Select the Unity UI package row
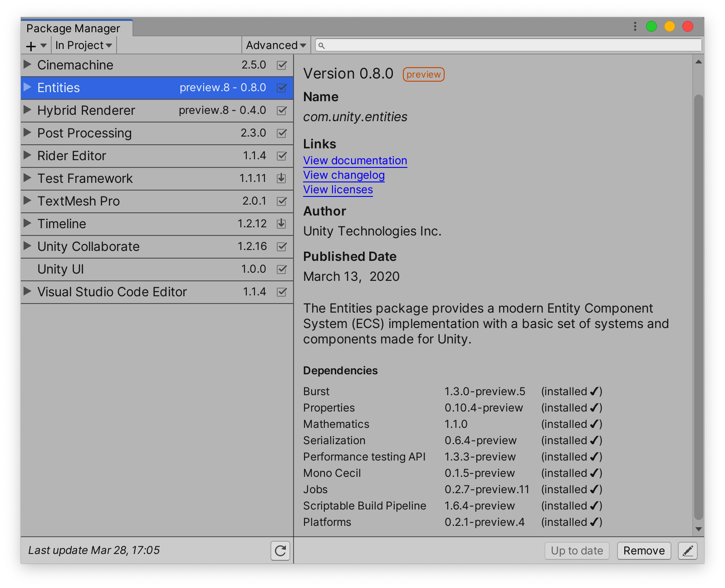This screenshot has height=588, width=725. tap(157, 269)
